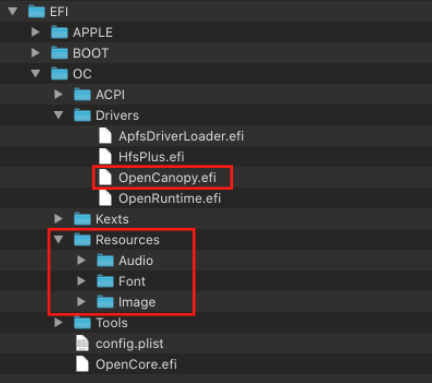Expand the ACPI folder arrow
This screenshot has width=432, height=383.
point(58,94)
